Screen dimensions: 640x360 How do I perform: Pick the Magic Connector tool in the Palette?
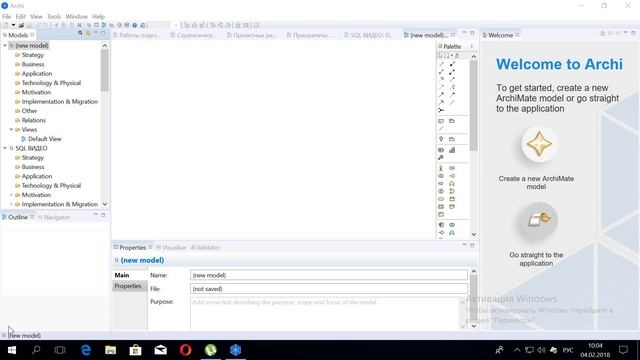coord(441,64)
